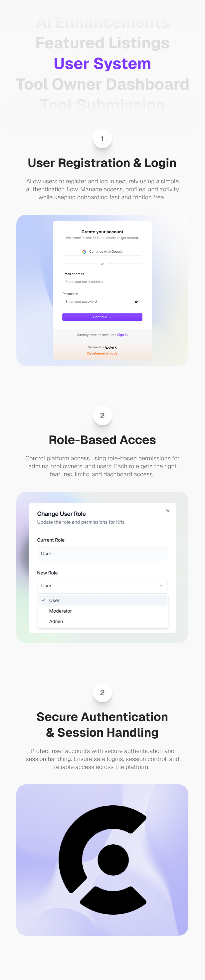
Task: Expand the New Role dropdown chevron
Action: pyautogui.click(x=161, y=585)
